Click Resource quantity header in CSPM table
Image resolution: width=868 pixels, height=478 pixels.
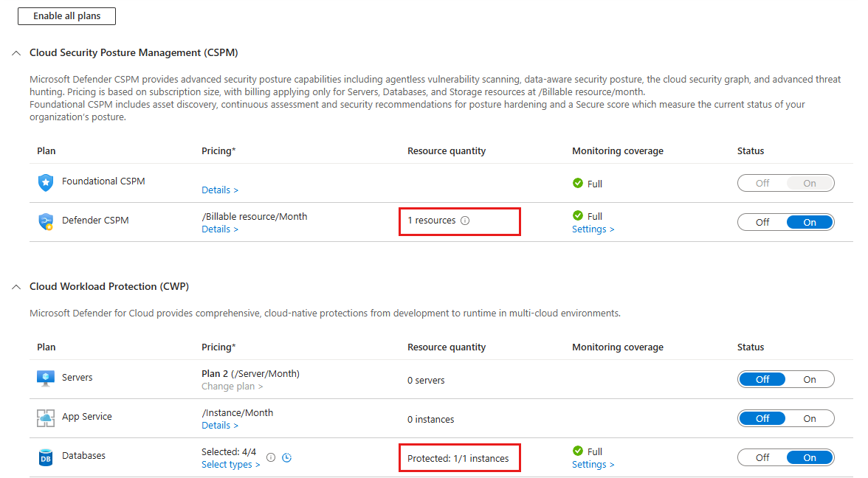tap(446, 151)
